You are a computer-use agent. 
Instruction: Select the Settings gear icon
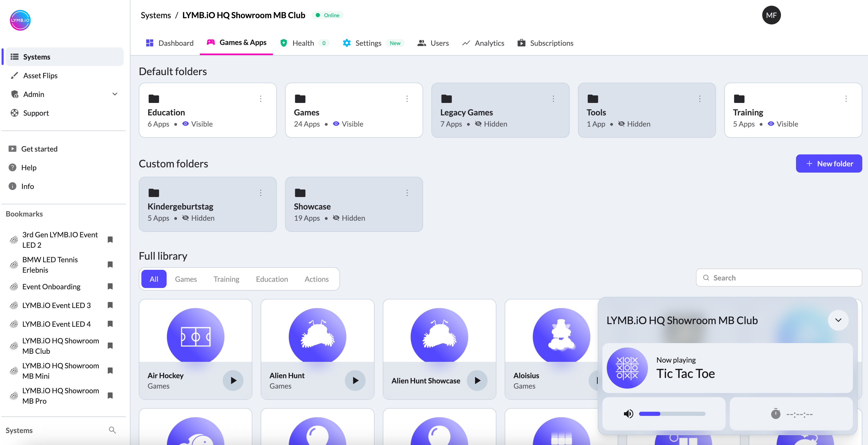point(346,43)
